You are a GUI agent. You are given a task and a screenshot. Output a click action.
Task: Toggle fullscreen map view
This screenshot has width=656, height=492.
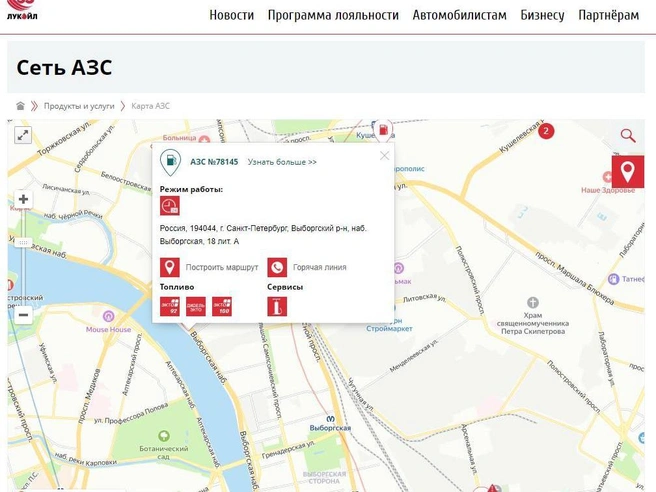coord(23,135)
